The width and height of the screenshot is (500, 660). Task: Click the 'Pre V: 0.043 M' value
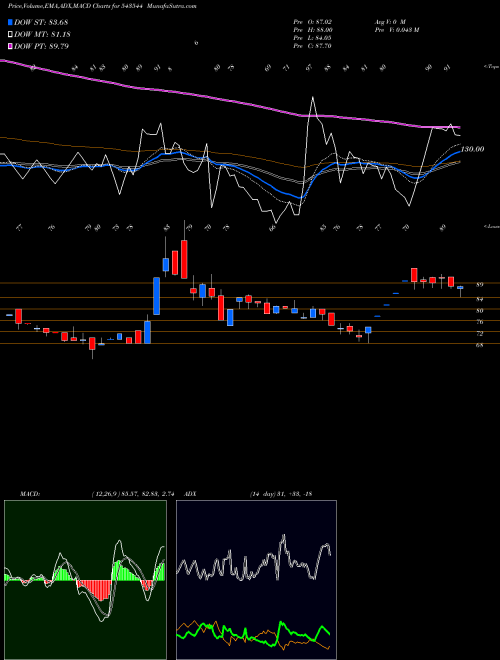tap(396, 29)
